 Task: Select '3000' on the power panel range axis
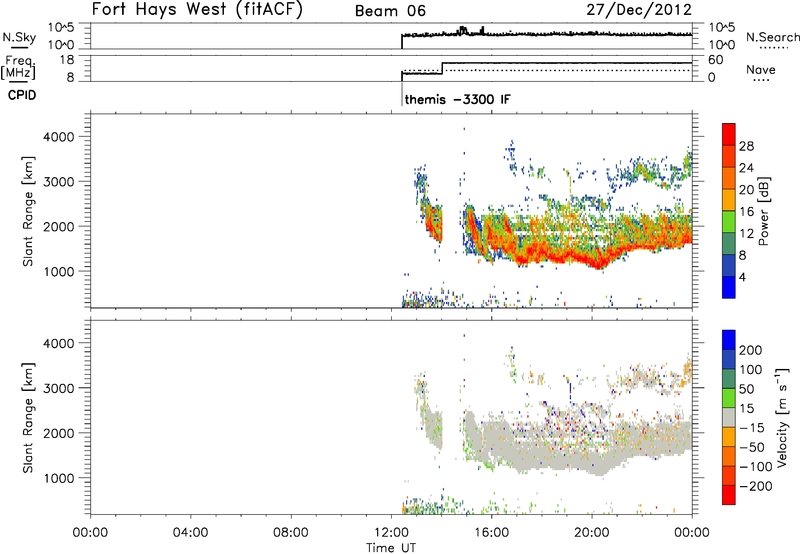[x=59, y=182]
